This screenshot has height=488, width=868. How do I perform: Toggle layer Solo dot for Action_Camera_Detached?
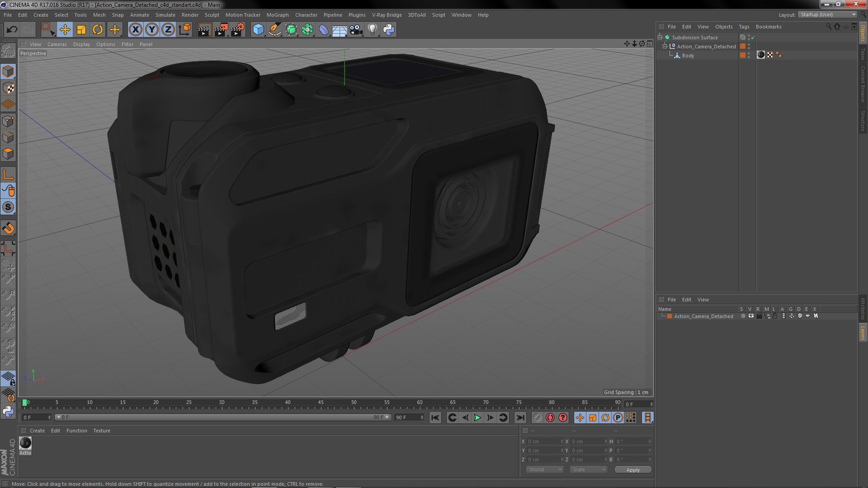click(x=743, y=316)
